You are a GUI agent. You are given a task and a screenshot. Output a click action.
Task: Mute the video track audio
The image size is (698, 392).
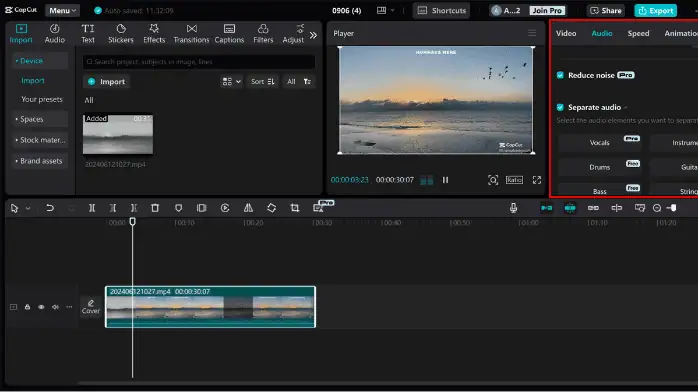(55, 307)
